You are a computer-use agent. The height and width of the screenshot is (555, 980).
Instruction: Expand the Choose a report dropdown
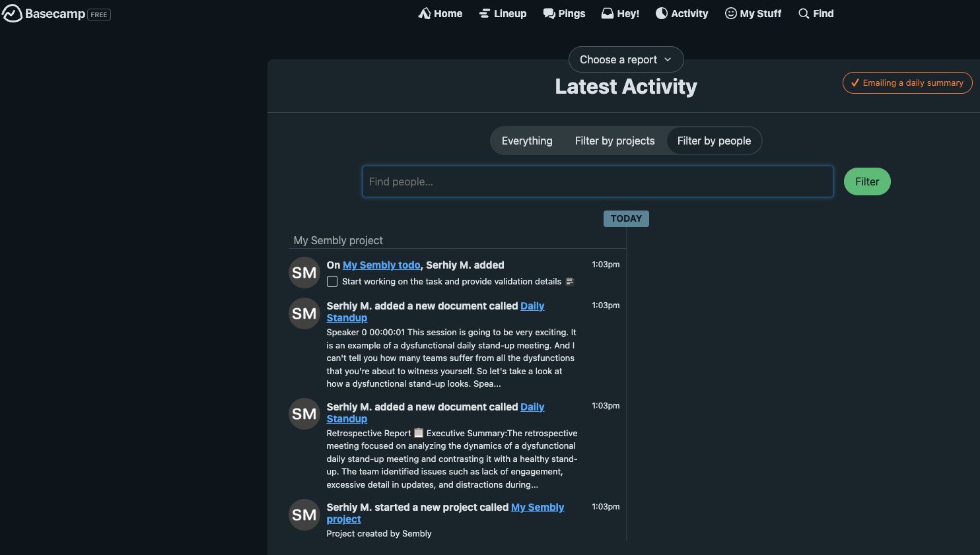(x=625, y=59)
